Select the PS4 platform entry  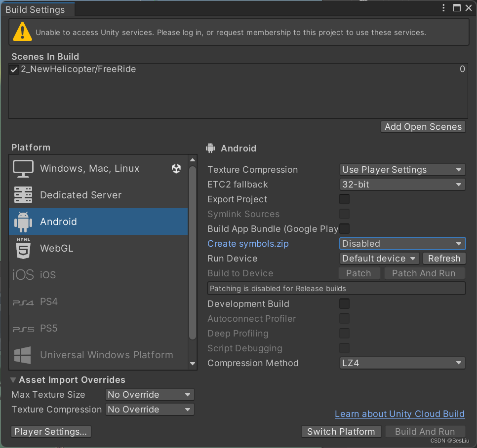coord(99,302)
